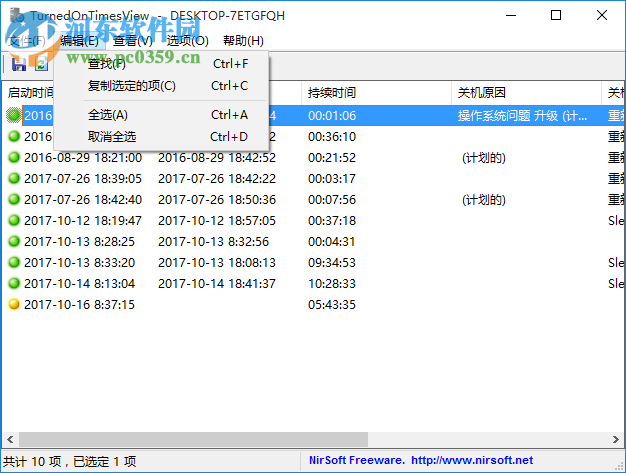This screenshot has height=473, width=626.
Task: Click duration value 09:34:53
Action: [x=332, y=262]
